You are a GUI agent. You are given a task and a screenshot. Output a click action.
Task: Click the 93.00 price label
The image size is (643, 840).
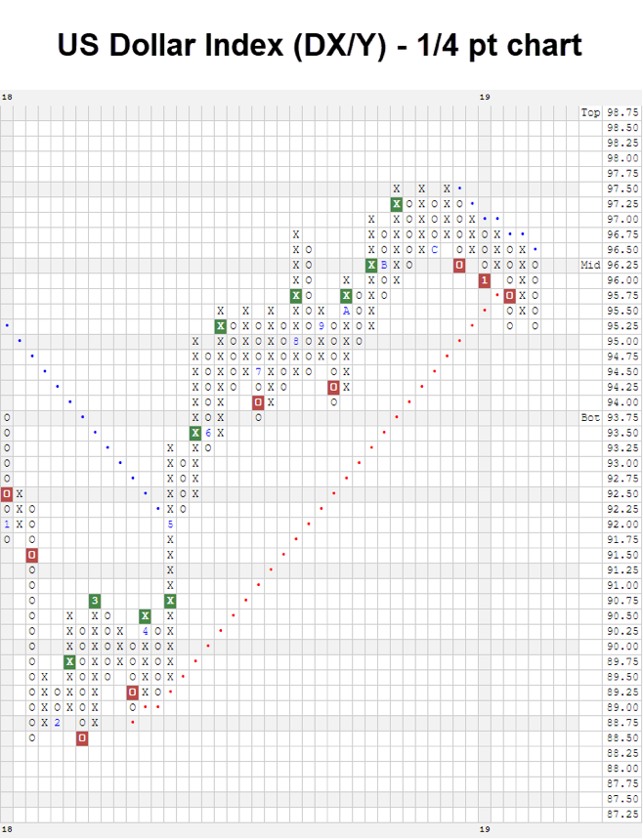coord(622,463)
